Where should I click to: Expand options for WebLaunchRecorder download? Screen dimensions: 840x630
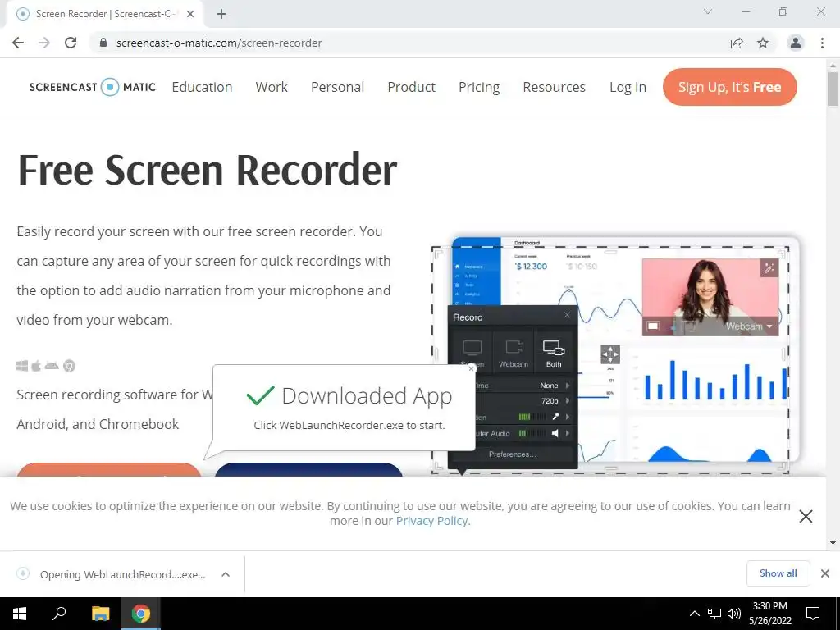click(x=226, y=574)
